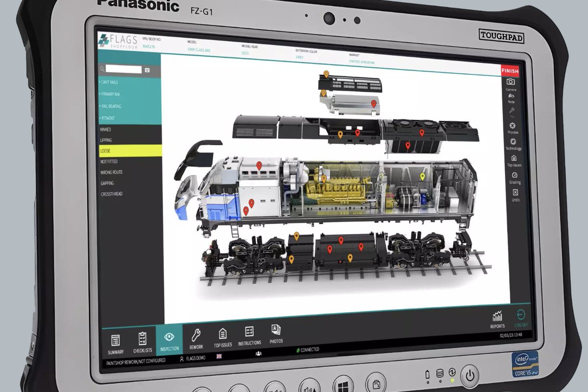Click the FLAGS Shopfloor logo
This screenshot has width=588, height=392.
pos(118,42)
